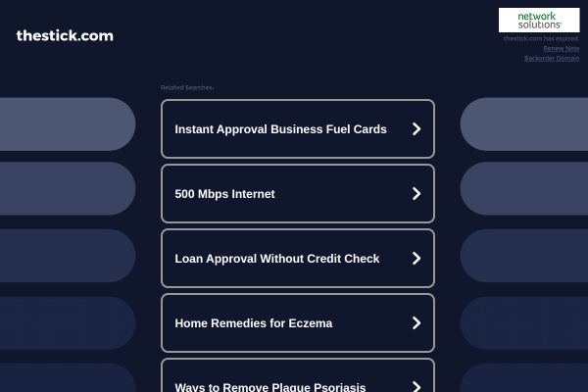Click the thestick.com site title
This screenshot has height=392, width=588.
(65, 35)
